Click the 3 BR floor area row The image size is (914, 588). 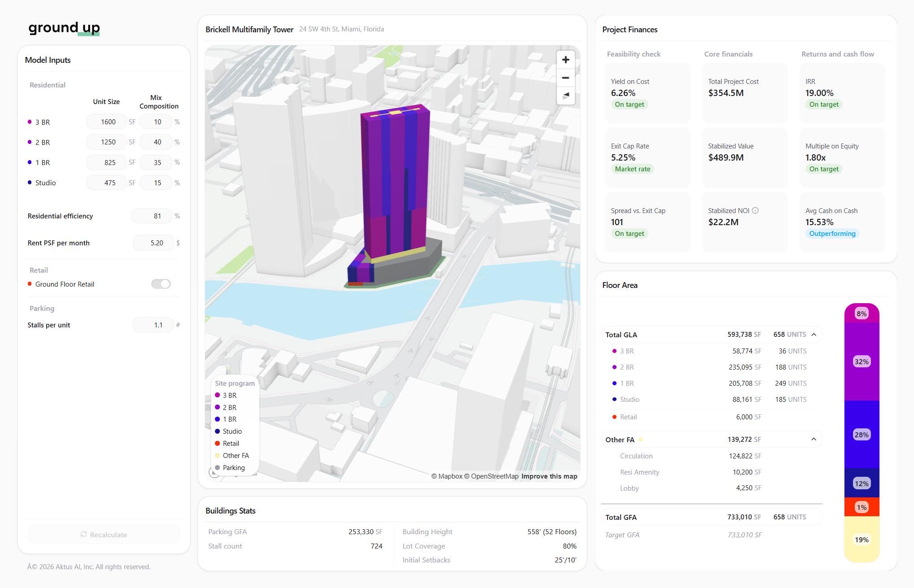(x=712, y=351)
